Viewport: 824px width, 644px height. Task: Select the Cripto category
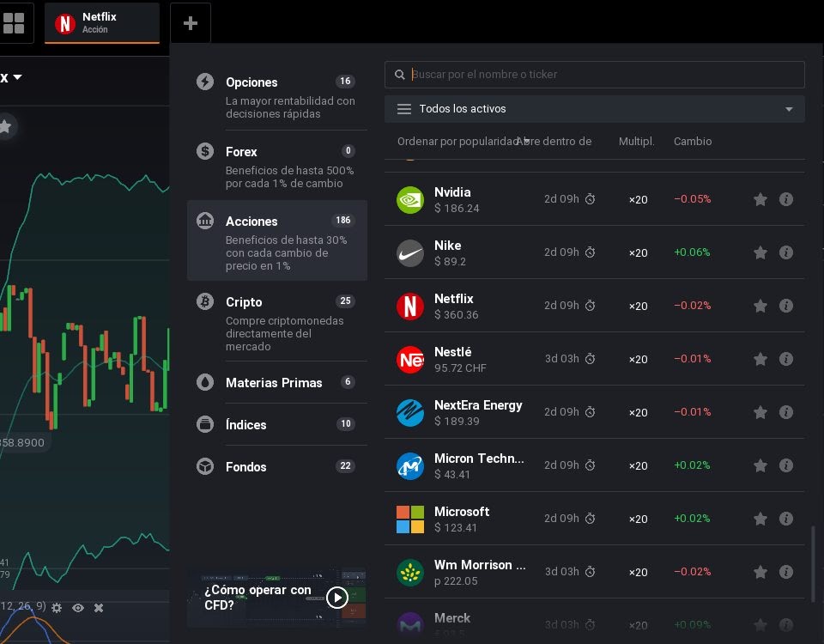coord(277,322)
